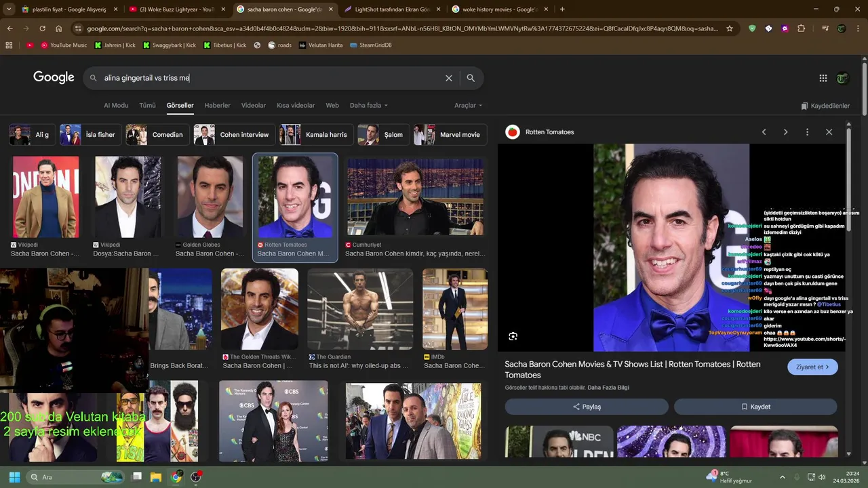Image resolution: width=868 pixels, height=488 pixels.
Task: Open the green shield extension
Action: click(752, 28)
